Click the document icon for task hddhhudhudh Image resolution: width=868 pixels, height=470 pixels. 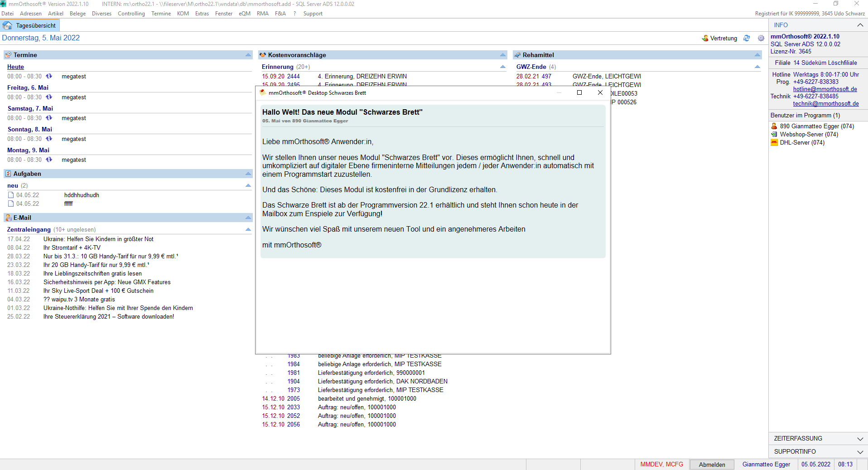tap(11, 195)
